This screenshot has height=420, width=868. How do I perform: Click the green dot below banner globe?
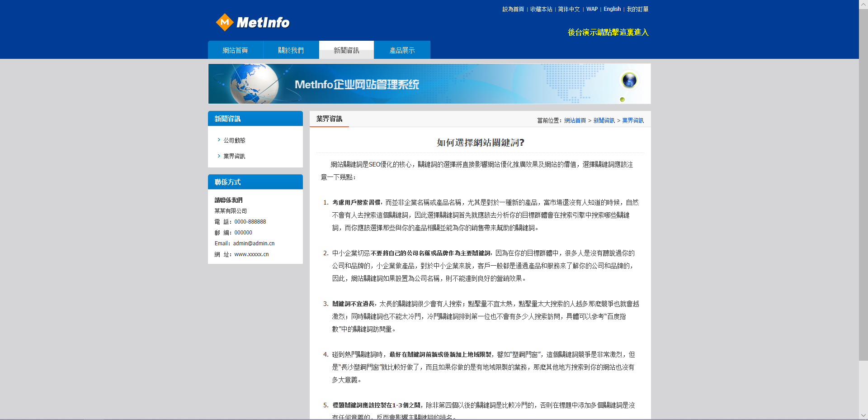(623, 100)
